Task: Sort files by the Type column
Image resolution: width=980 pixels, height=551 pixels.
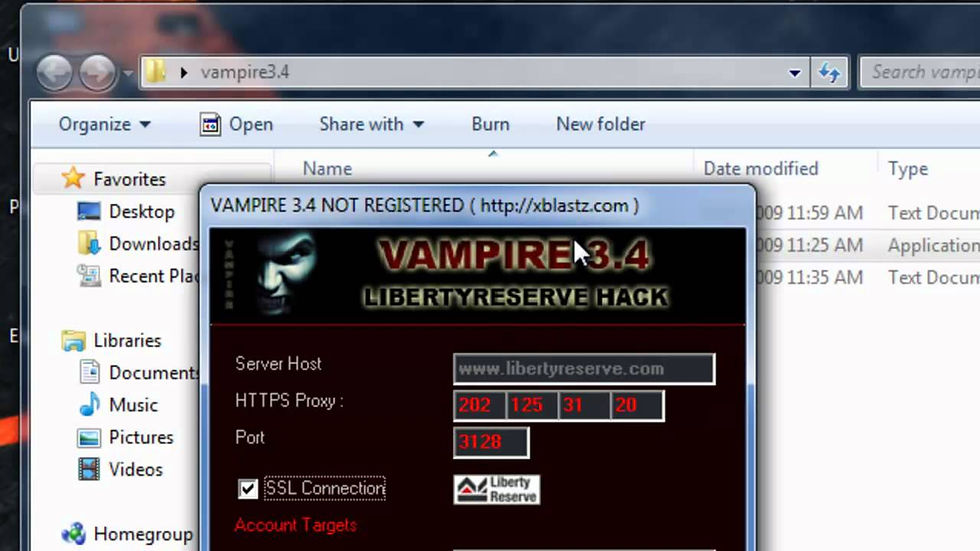Action: (908, 169)
